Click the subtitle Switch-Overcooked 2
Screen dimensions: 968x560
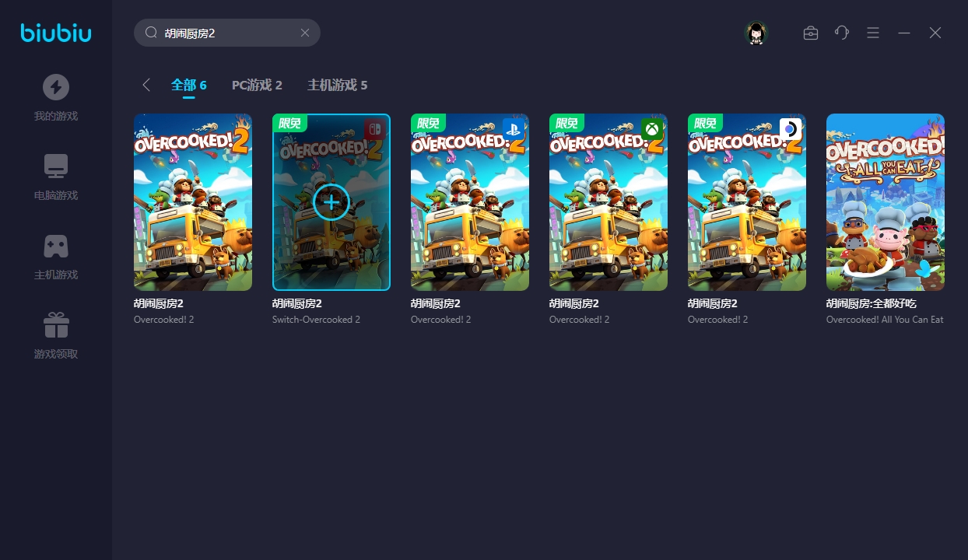pos(316,320)
